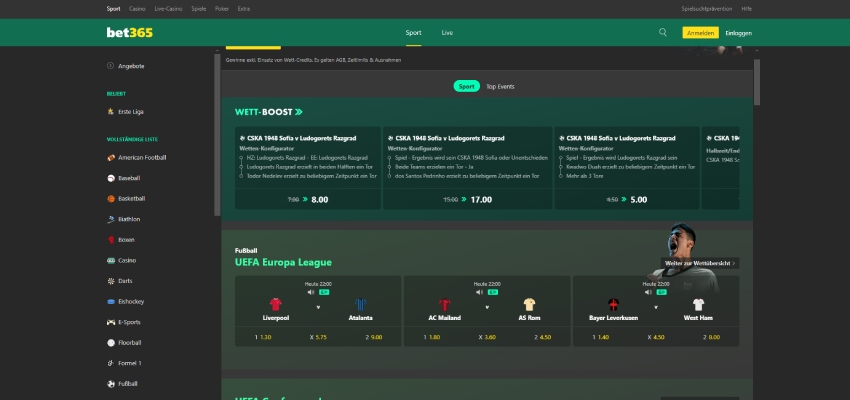Click sound icon on Liverpool v Atalanta card

coord(311,292)
